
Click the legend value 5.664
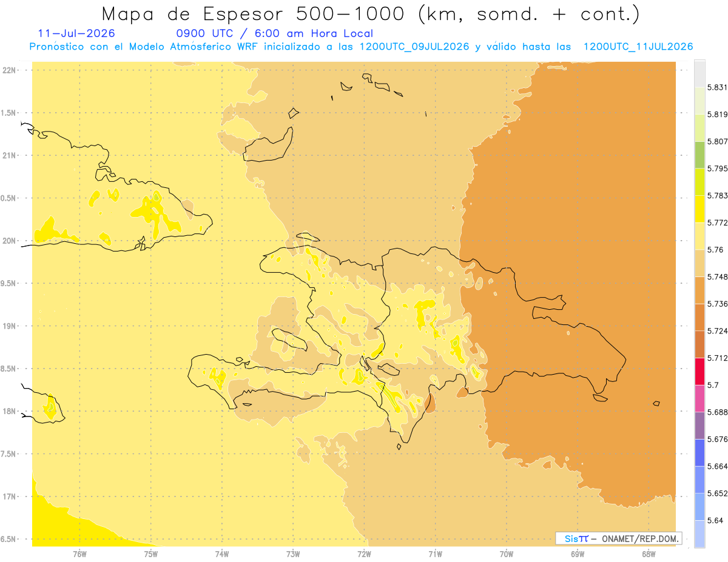(x=718, y=466)
